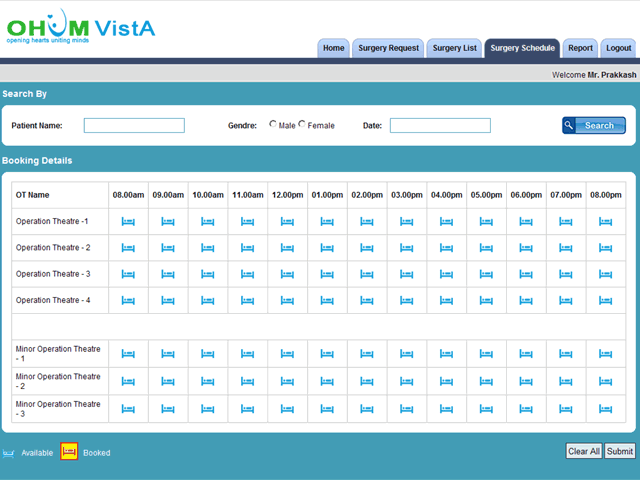Book Operation Theatre -4 at 11.00am slot
Screen dimensions: 640x480
point(247,300)
